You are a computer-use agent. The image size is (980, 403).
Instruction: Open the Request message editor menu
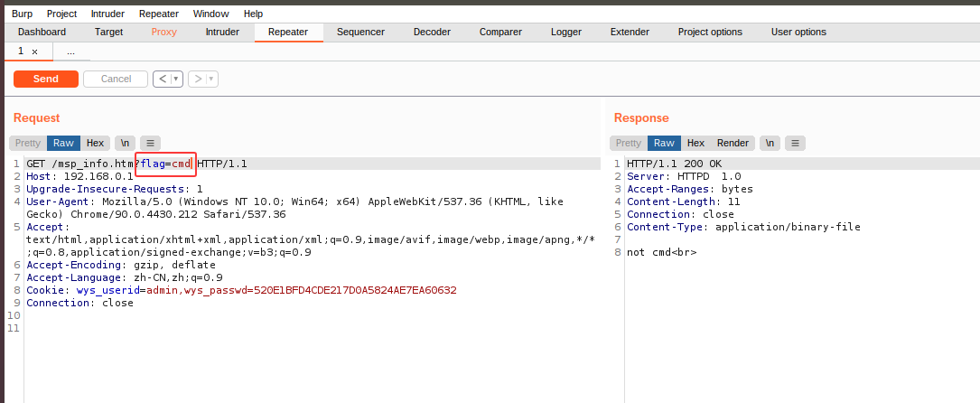pyautogui.click(x=150, y=143)
